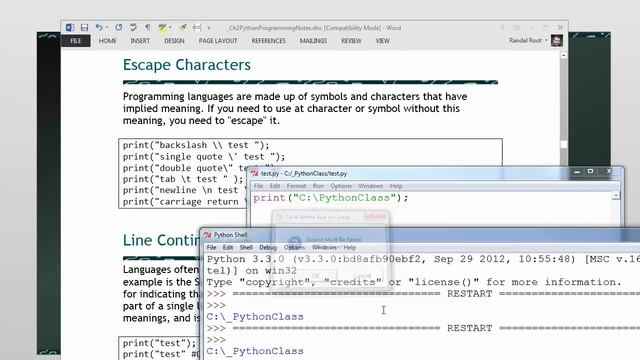Open the Help menu in Python Shell
The height and width of the screenshot is (360, 640).
point(349,248)
